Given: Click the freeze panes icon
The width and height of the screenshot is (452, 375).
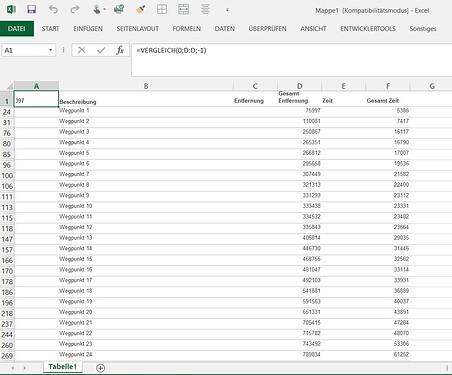Looking at the screenshot, I should [x=184, y=9].
